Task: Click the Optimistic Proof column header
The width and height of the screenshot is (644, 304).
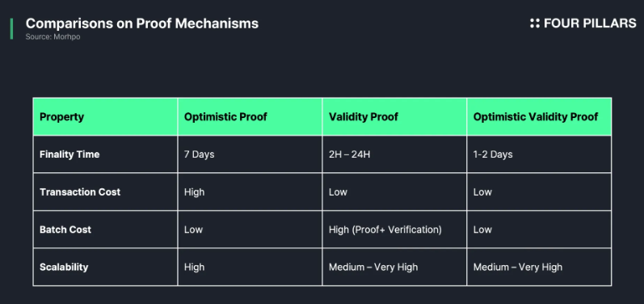Action: (x=250, y=116)
